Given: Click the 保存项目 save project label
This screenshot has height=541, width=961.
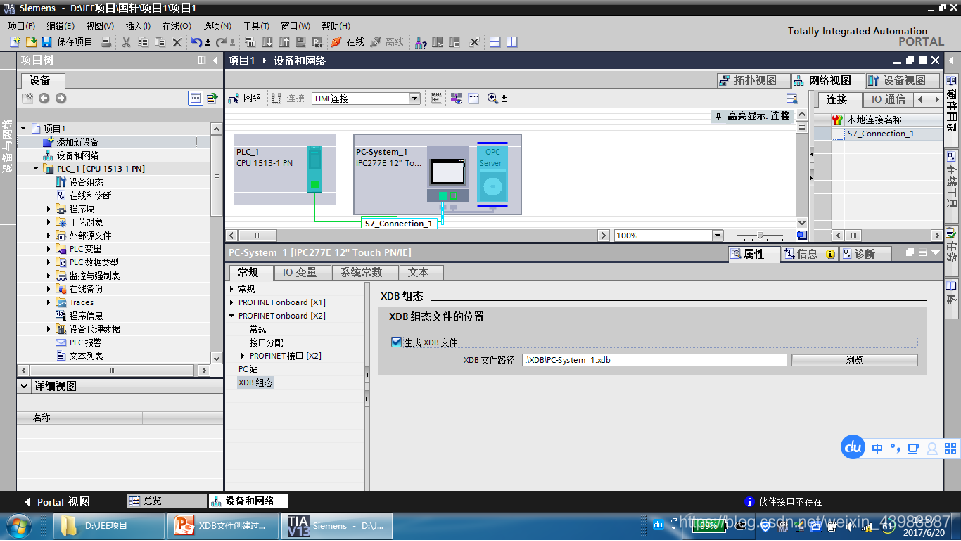Looking at the screenshot, I should point(74,42).
